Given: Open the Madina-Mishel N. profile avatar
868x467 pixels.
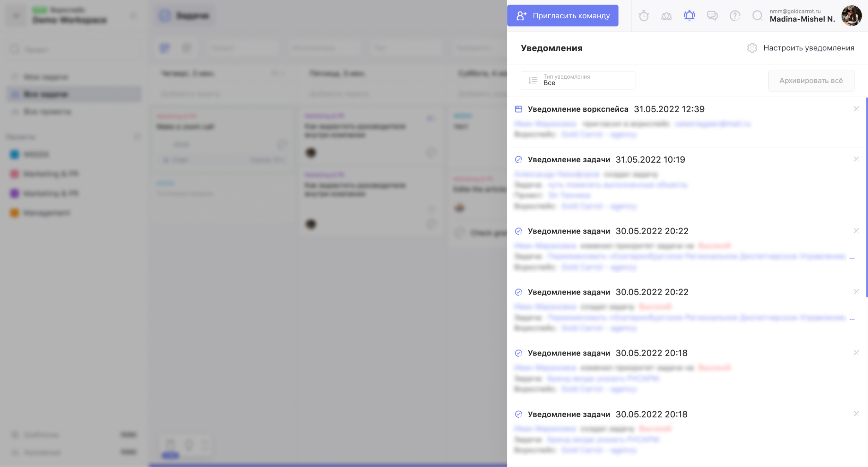Looking at the screenshot, I should [x=851, y=16].
